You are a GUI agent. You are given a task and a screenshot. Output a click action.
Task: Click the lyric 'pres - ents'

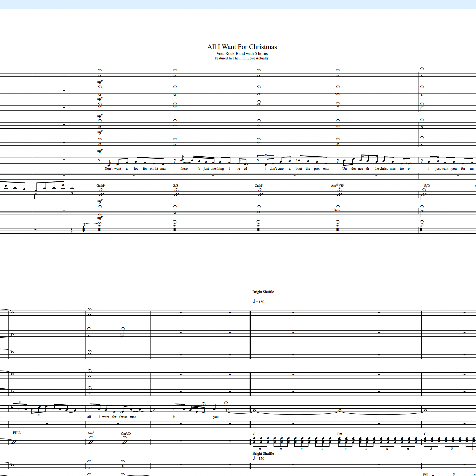point(322,169)
